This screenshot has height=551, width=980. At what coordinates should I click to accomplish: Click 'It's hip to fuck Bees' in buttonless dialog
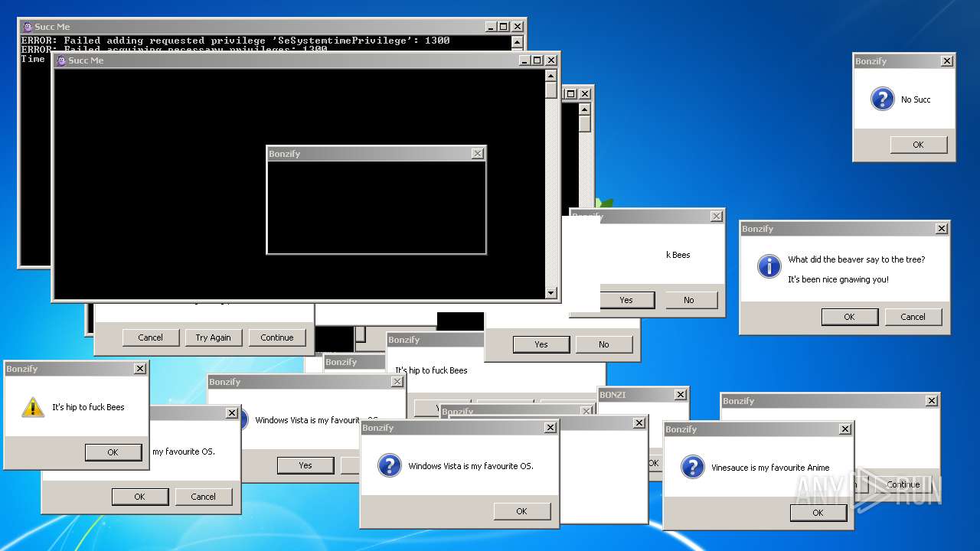(431, 370)
